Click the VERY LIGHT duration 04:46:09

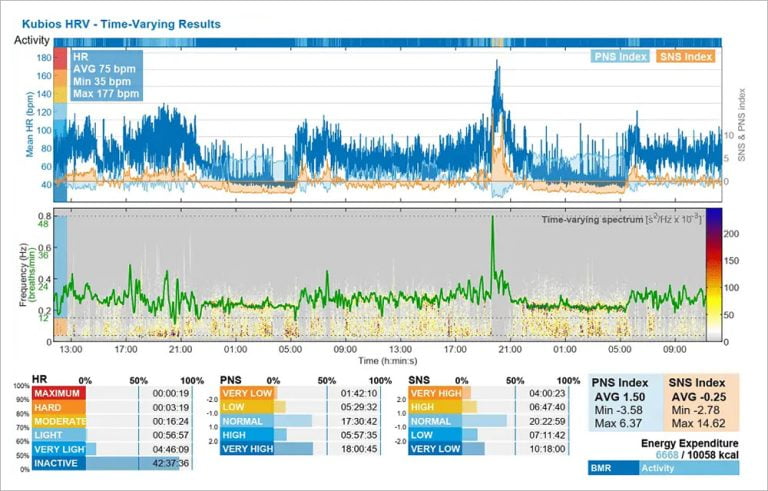[x=170, y=449]
